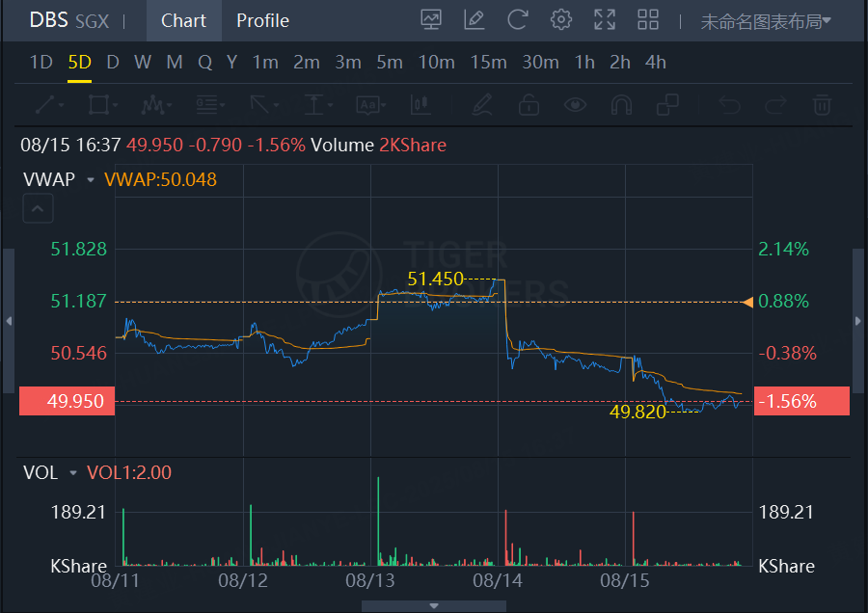Screen dimensions: 868x613
Task: Open the VOL indicator dropdown
Action: tap(73, 473)
